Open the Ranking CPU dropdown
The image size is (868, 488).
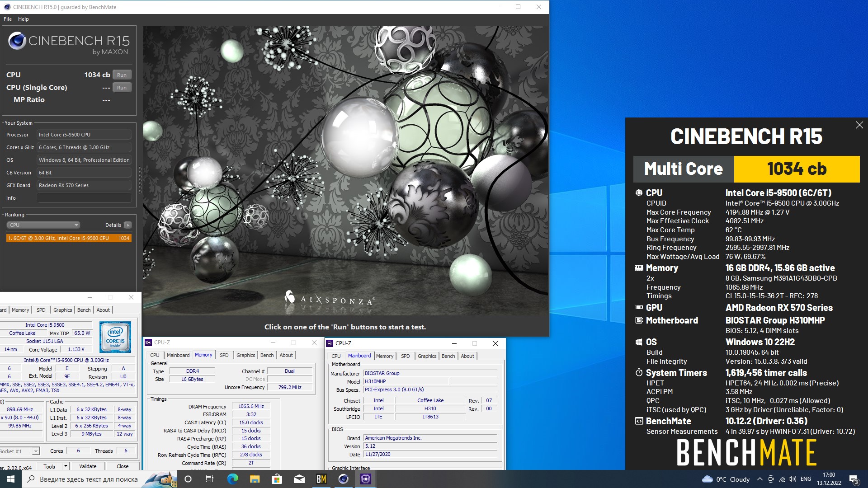(x=43, y=225)
